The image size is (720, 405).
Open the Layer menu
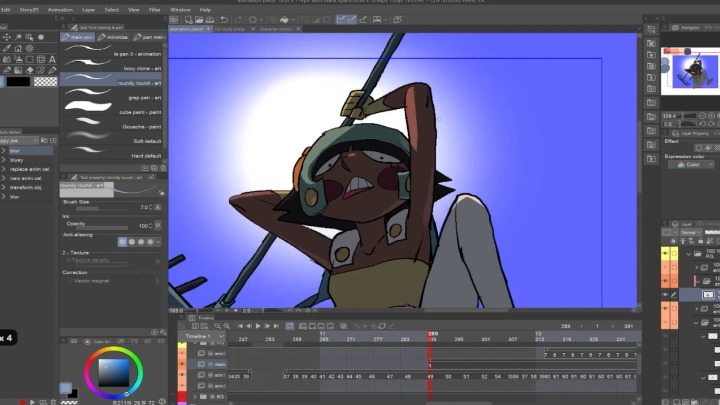tap(89, 10)
